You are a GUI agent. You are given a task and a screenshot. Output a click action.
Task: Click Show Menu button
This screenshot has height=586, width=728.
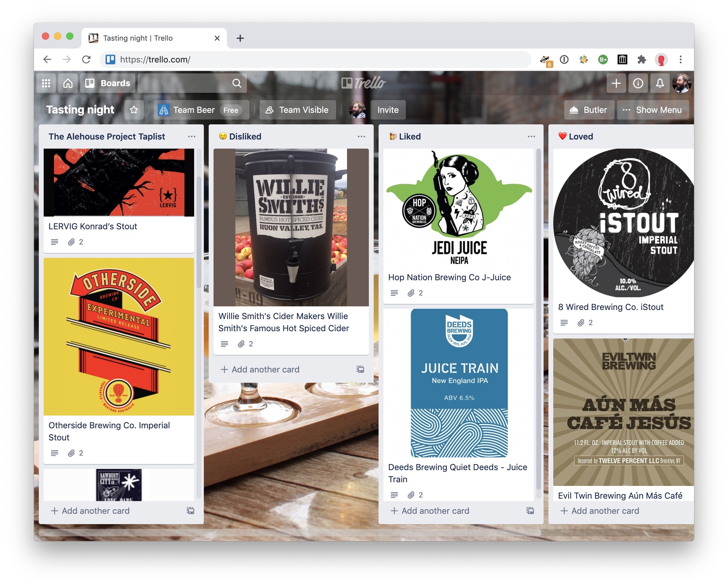[652, 110]
